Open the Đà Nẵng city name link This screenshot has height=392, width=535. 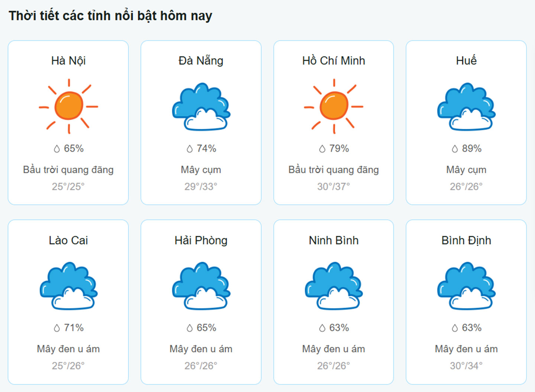pos(201,61)
